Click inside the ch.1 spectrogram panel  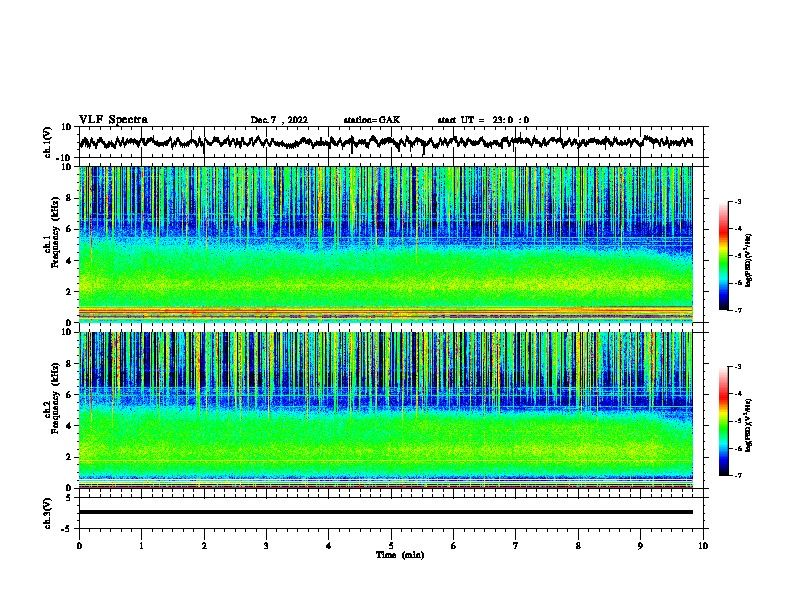386,244
